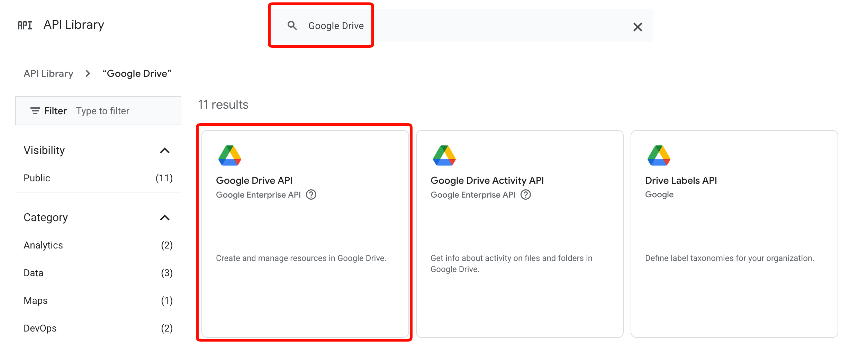
Task: Collapse the Category filter section
Action: [x=165, y=218]
